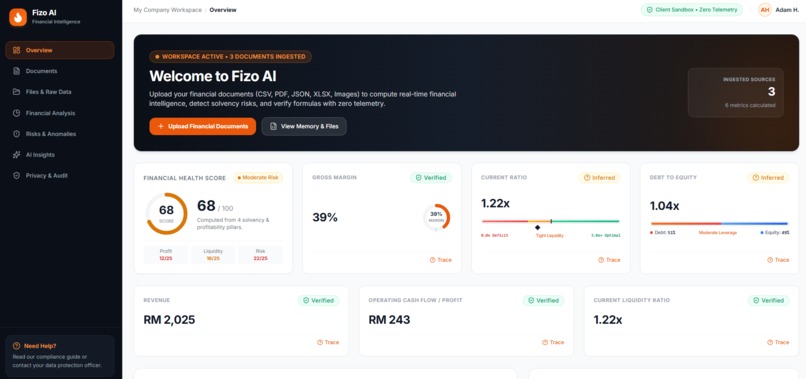Open Risks & Anomalies section

point(60,134)
